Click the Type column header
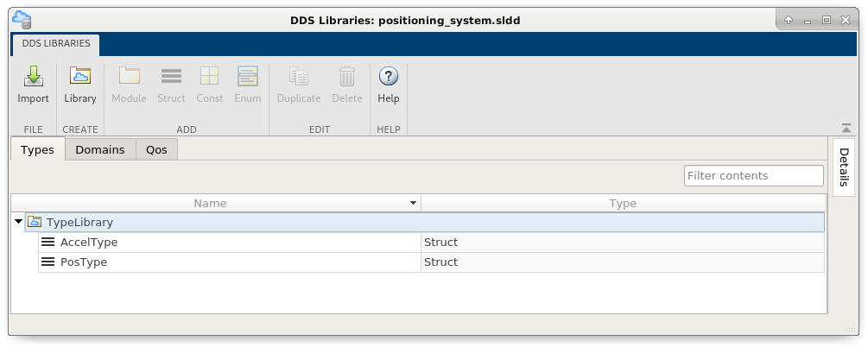 click(623, 204)
